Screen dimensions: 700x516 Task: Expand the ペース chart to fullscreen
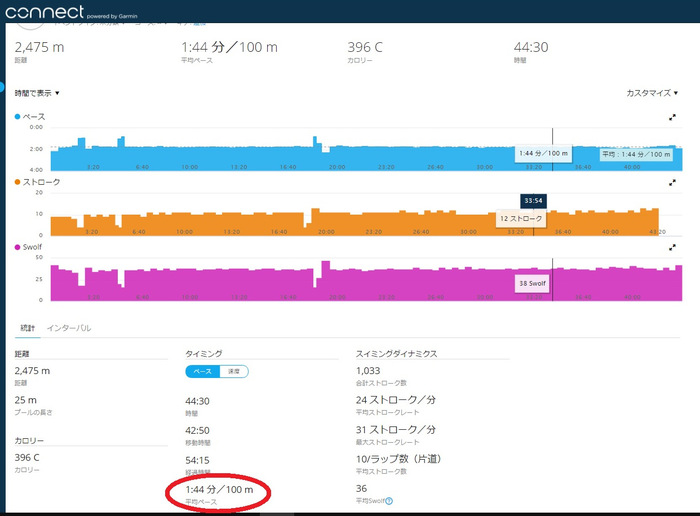[x=672, y=117]
